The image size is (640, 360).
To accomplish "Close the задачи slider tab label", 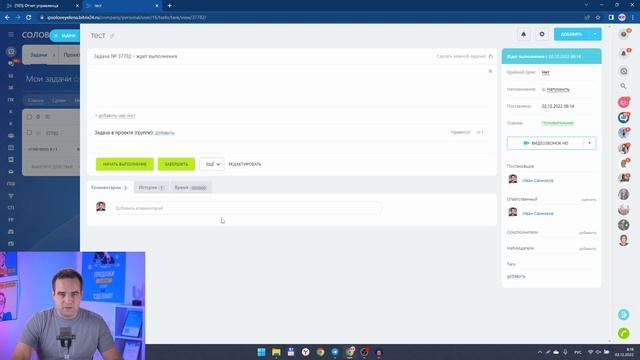I will tap(56, 36).
